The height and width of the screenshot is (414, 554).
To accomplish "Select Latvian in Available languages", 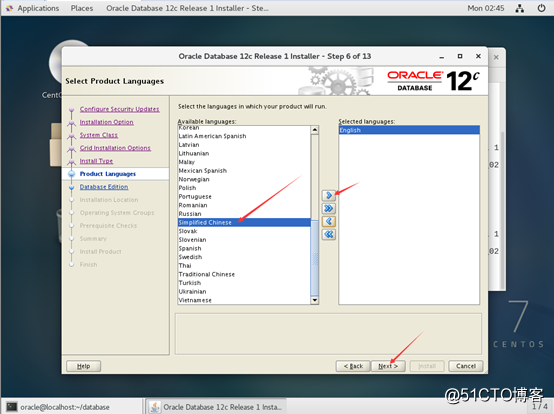I will click(x=244, y=145).
